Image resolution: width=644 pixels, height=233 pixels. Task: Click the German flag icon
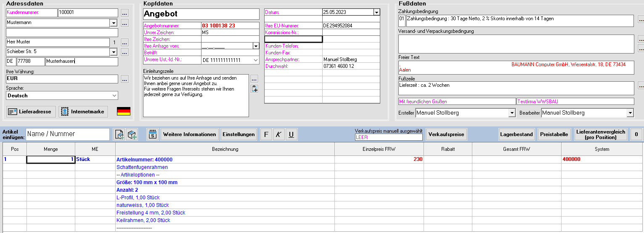(124, 111)
